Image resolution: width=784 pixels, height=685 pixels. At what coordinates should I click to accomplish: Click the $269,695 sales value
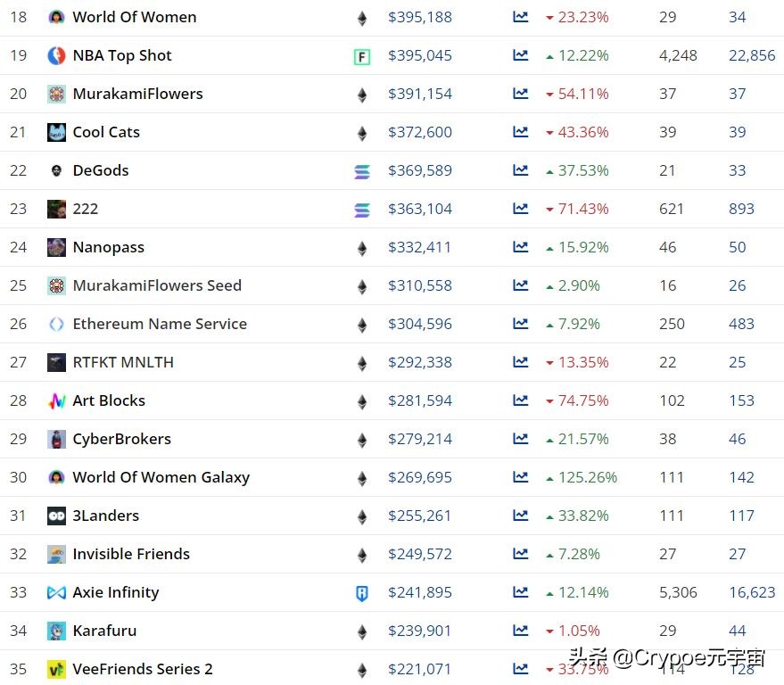[420, 477]
